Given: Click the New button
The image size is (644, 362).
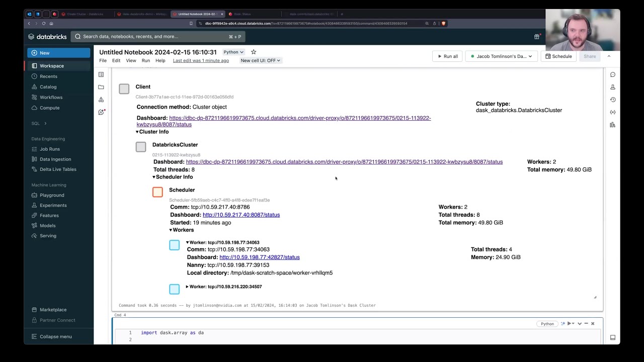Looking at the screenshot, I should [x=59, y=53].
